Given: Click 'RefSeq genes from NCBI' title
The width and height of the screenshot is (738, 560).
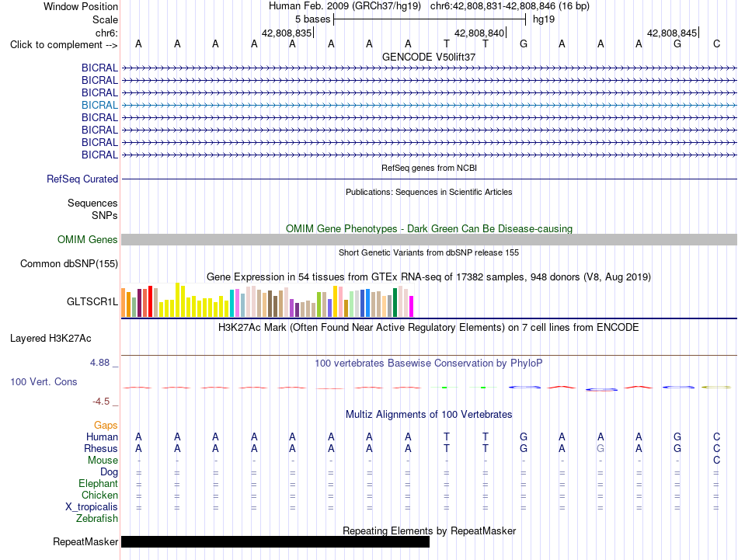Looking at the screenshot, I should click(429, 168).
